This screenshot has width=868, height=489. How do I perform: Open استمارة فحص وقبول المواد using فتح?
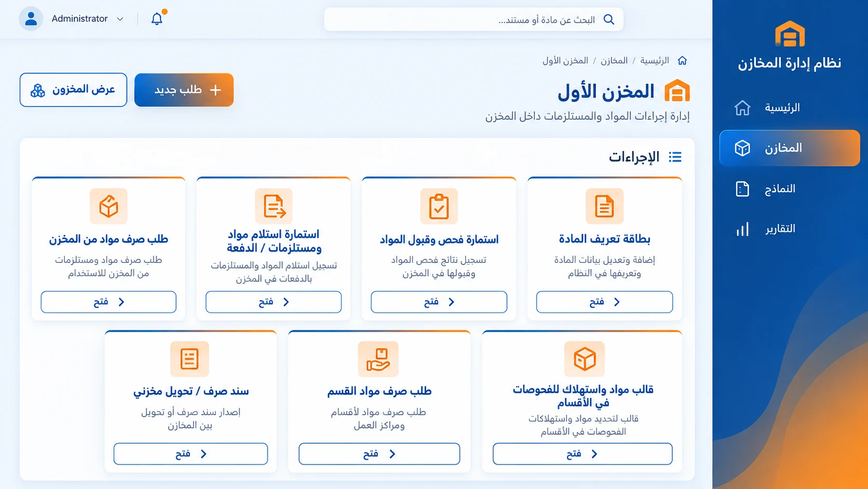click(439, 302)
